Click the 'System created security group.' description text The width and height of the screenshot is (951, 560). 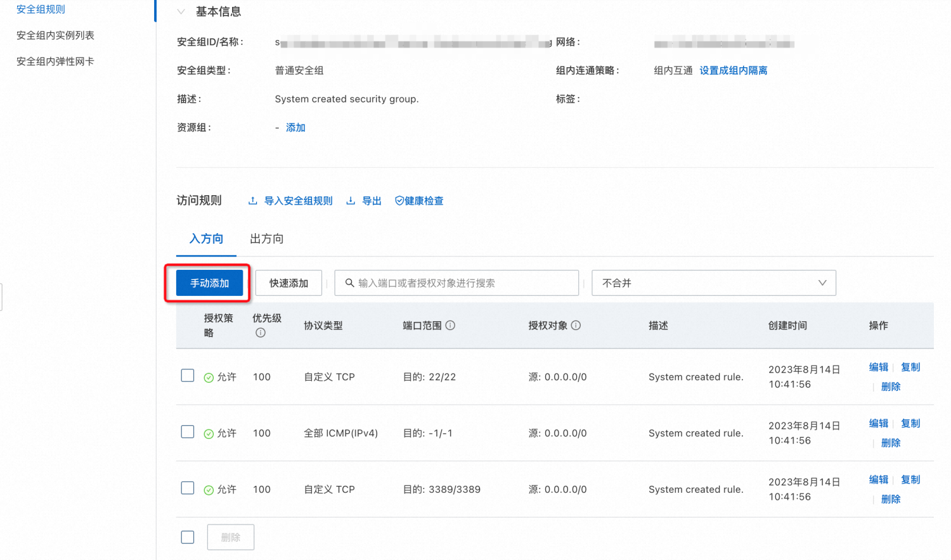pyautogui.click(x=347, y=99)
